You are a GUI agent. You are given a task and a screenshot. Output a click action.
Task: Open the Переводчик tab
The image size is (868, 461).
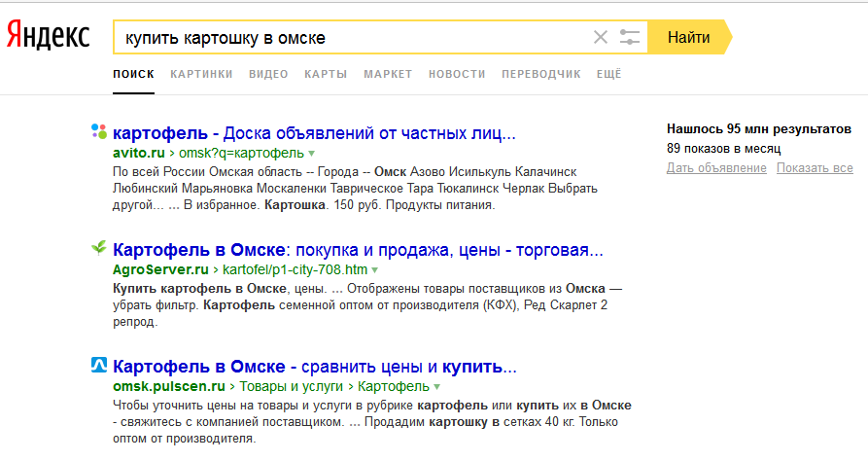click(541, 74)
